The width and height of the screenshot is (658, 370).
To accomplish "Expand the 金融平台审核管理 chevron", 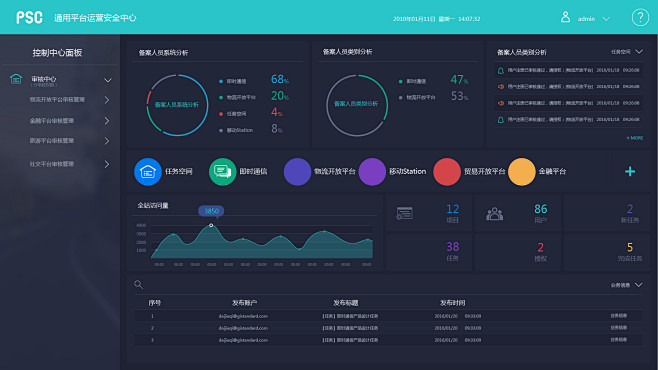I will click(107, 121).
